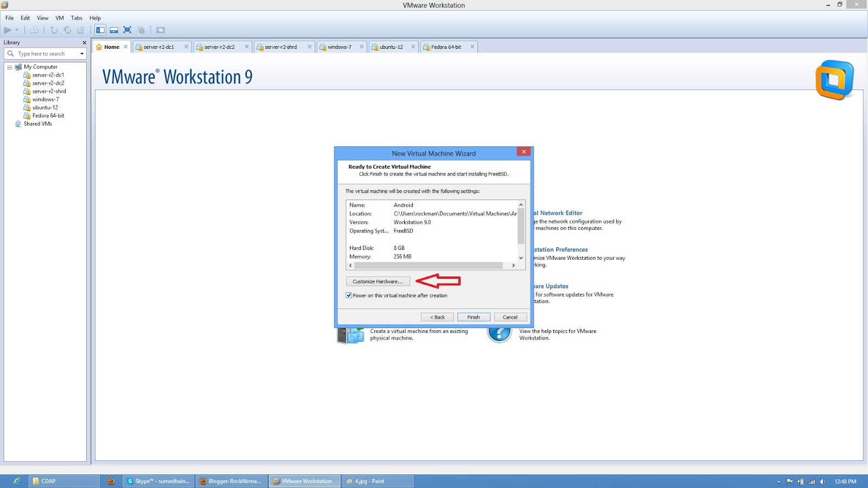
Task: Click the Unity mode toolbar icon
Action: tap(141, 30)
